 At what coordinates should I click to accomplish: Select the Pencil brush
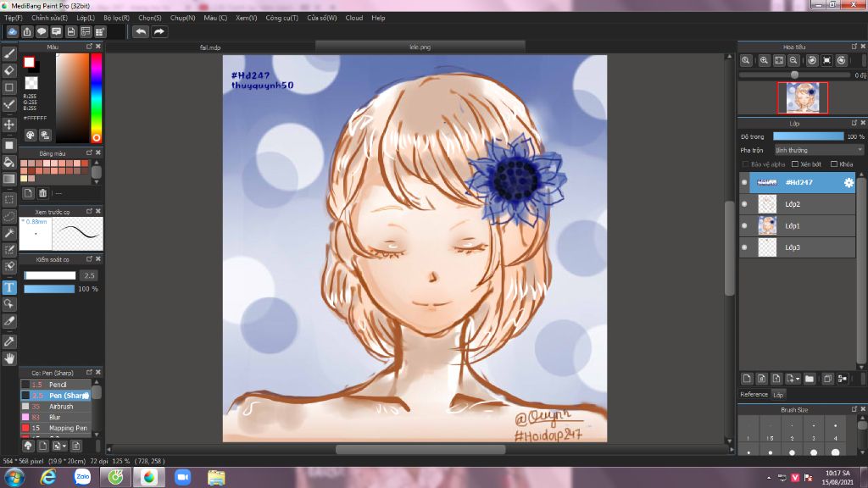pyautogui.click(x=56, y=385)
